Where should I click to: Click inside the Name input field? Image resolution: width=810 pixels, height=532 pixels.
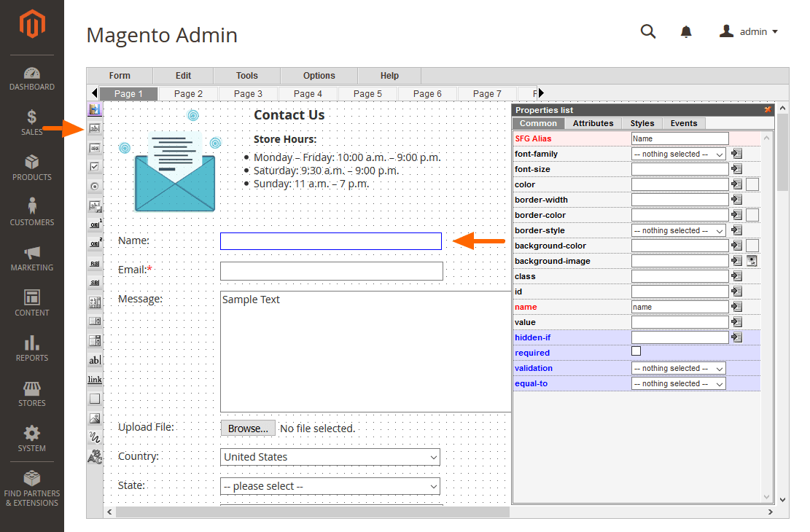click(330, 241)
